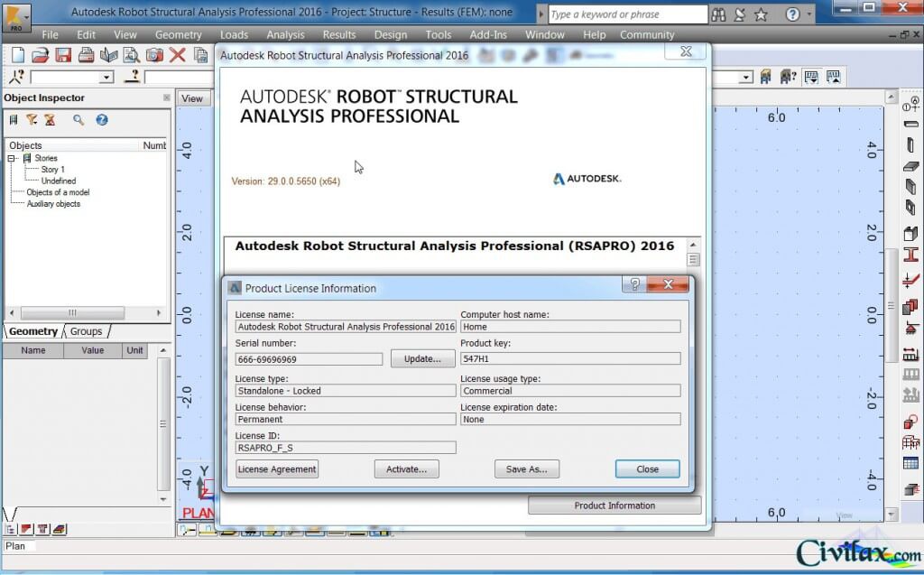The image size is (924, 575).
Task: Open the Add-Ins menu
Action: point(488,35)
